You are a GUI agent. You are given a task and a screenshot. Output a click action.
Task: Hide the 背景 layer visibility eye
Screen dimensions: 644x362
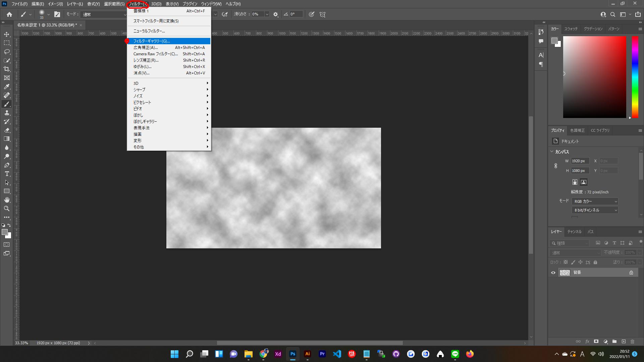pyautogui.click(x=553, y=273)
